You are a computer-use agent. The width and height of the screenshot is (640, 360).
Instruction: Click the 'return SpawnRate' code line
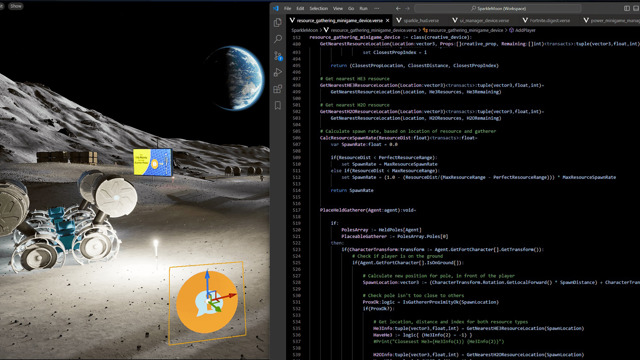click(352, 190)
